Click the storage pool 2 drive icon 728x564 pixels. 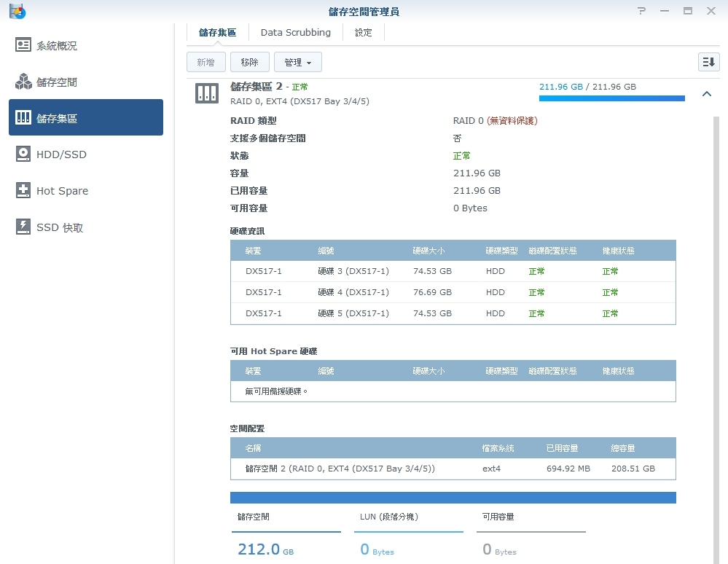tap(207, 93)
